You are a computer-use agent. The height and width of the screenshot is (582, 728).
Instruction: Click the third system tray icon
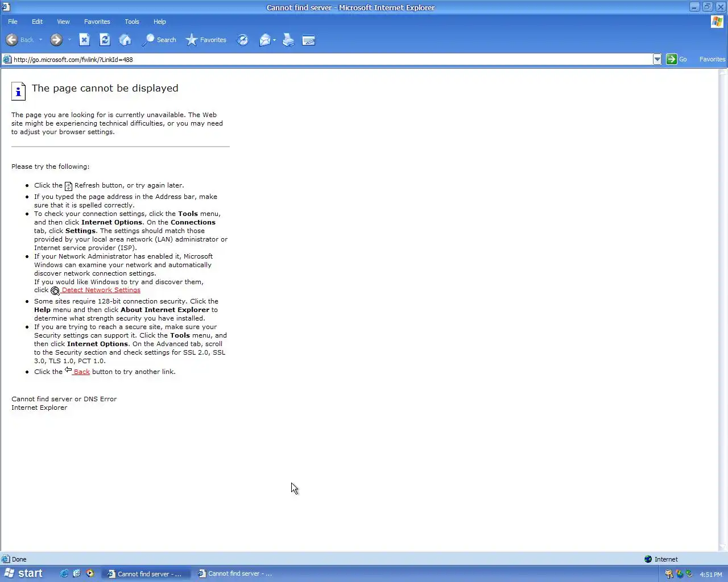[x=689, y=574]
